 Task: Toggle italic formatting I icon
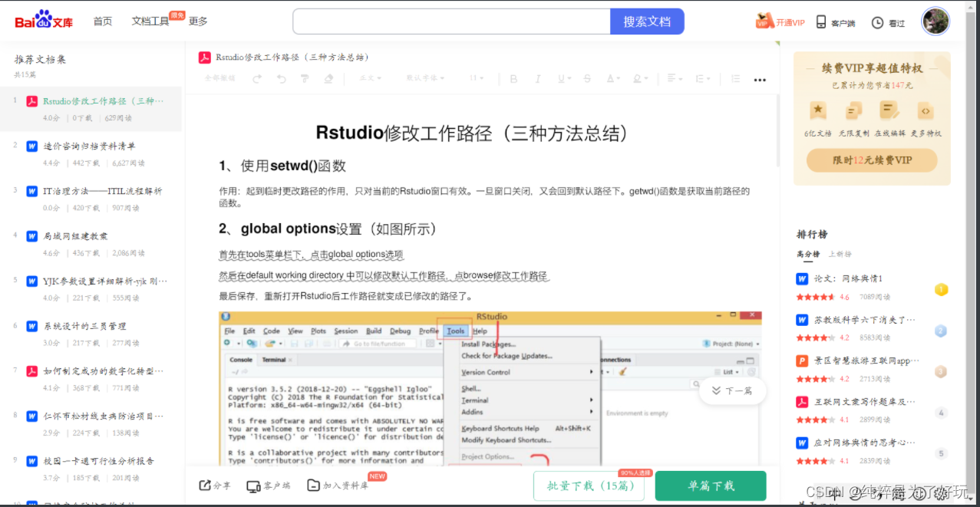[x=537, y=79]
